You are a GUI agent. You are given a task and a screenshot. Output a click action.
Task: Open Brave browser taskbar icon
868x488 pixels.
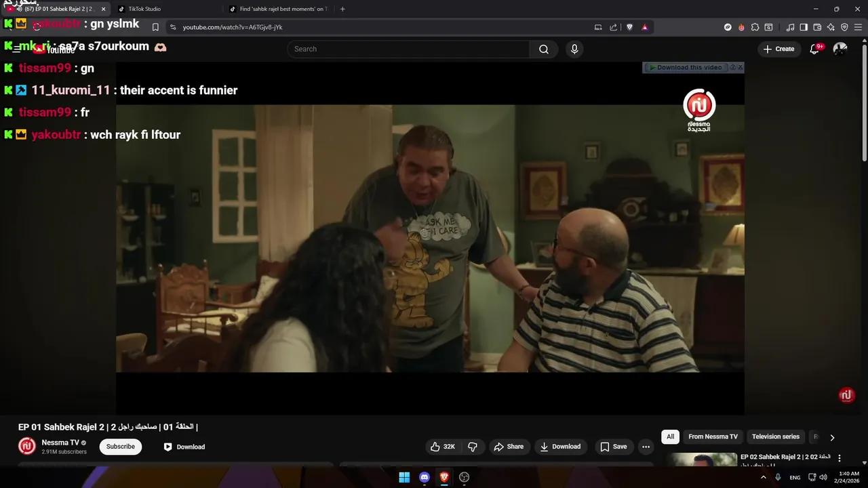(x=444, y=477)
